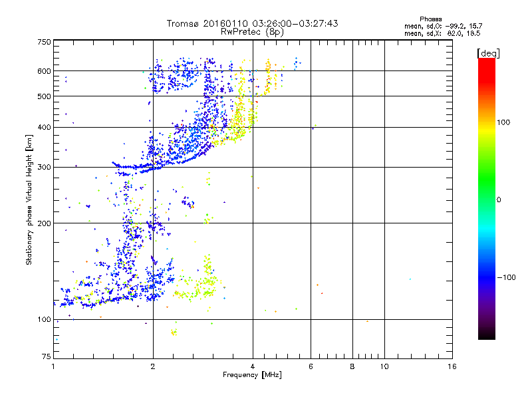Click the '200' y-axis tick label
The width and height of the screenshot is (532, 399).
(x=44, y=223)
